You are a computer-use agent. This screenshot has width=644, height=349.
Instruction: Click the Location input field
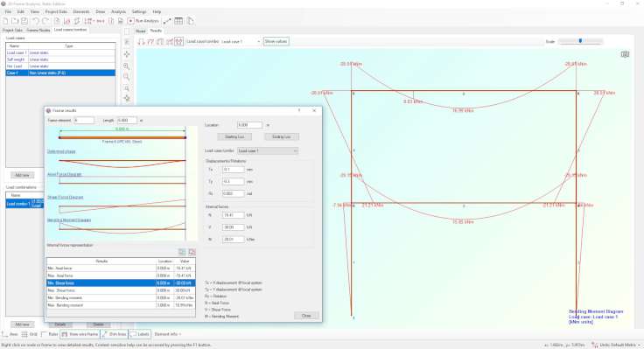point(249,125)
